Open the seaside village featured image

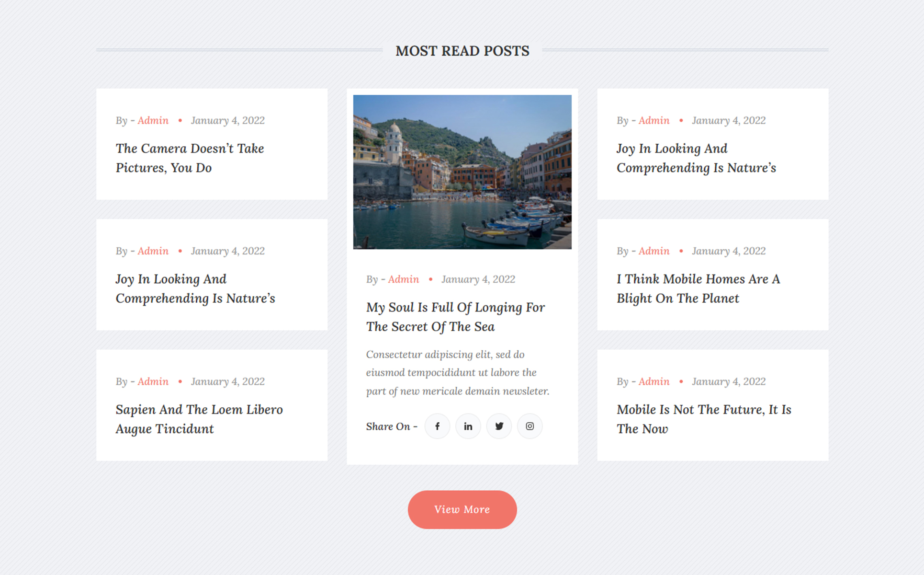pos(462,172)
